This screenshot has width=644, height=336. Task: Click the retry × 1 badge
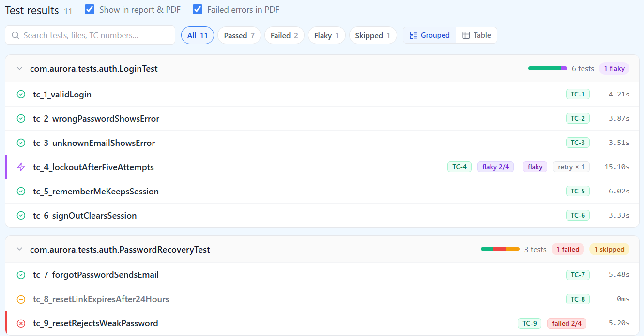point(571,167)
